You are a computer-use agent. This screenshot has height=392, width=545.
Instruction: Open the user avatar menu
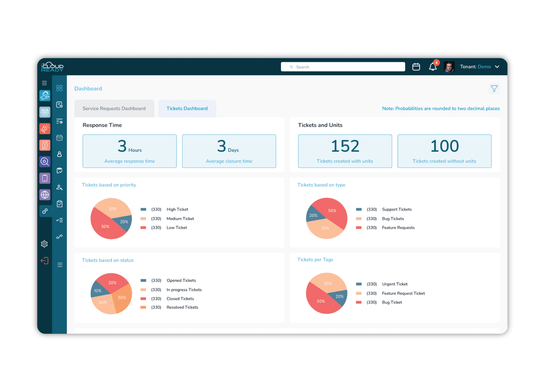(449, 66)
